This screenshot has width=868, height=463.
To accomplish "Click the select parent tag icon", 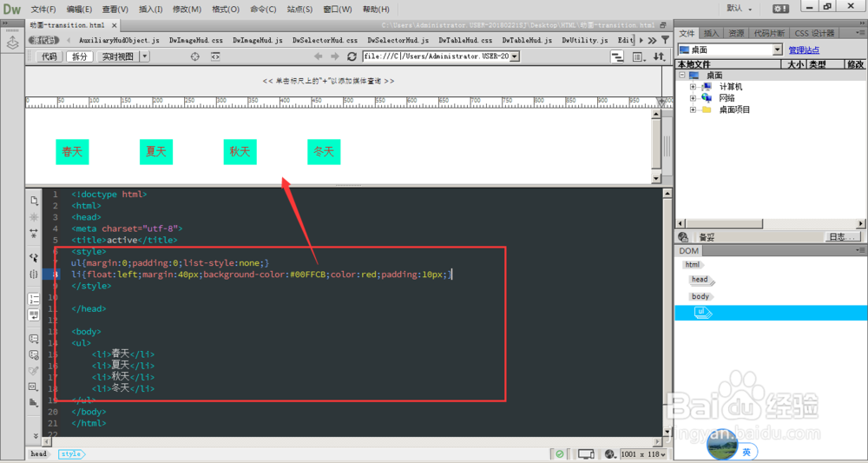I will pos(34,257).
